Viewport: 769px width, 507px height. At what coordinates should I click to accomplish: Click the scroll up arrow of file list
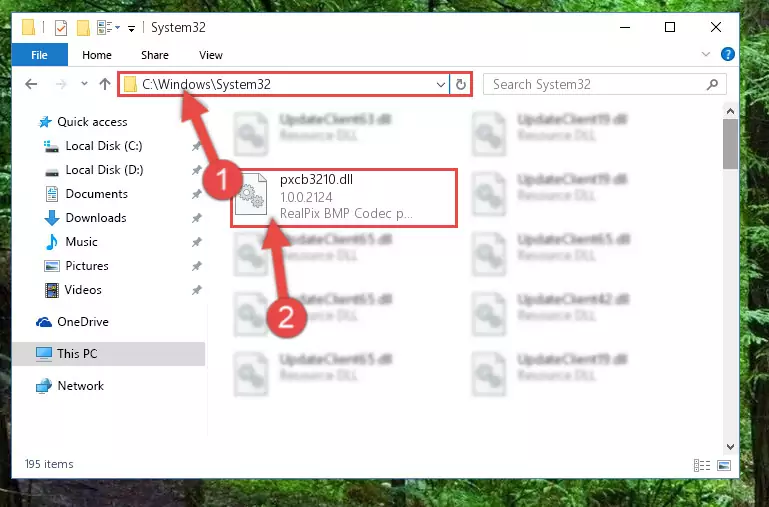tap(730, 112)
